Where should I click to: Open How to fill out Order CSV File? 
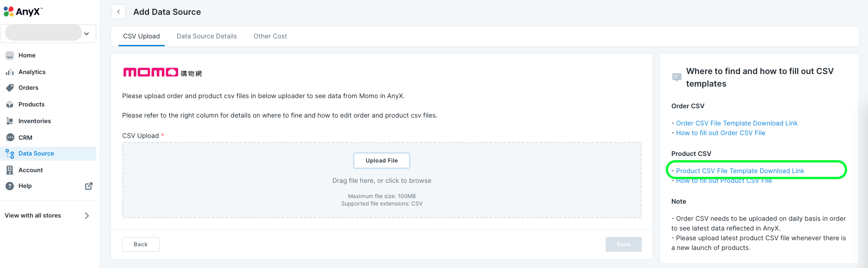(x=720, y=133)
